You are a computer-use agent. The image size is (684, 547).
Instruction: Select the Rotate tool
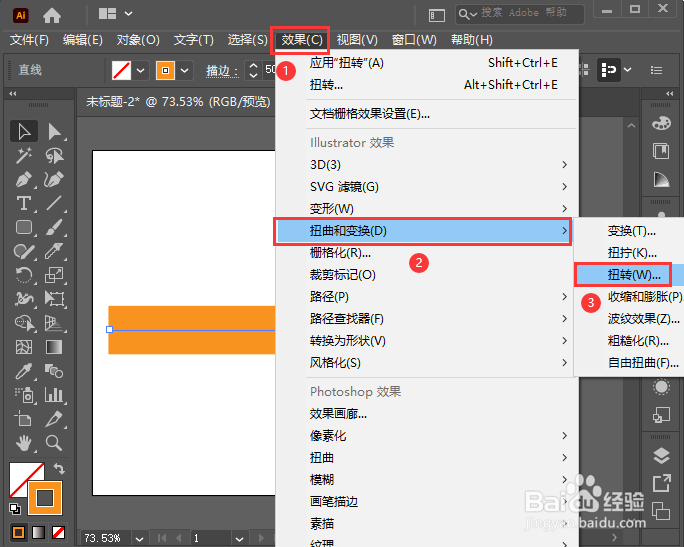pos(24,275)
